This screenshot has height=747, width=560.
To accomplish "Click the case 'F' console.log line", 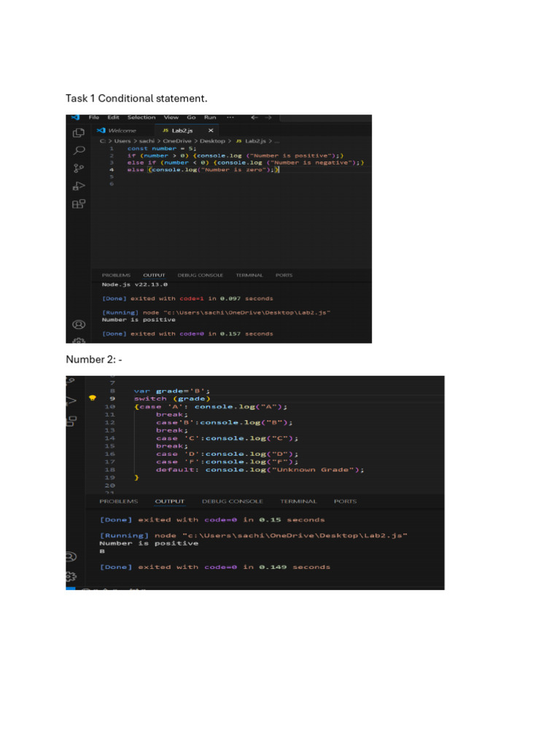I will point(227,462).
